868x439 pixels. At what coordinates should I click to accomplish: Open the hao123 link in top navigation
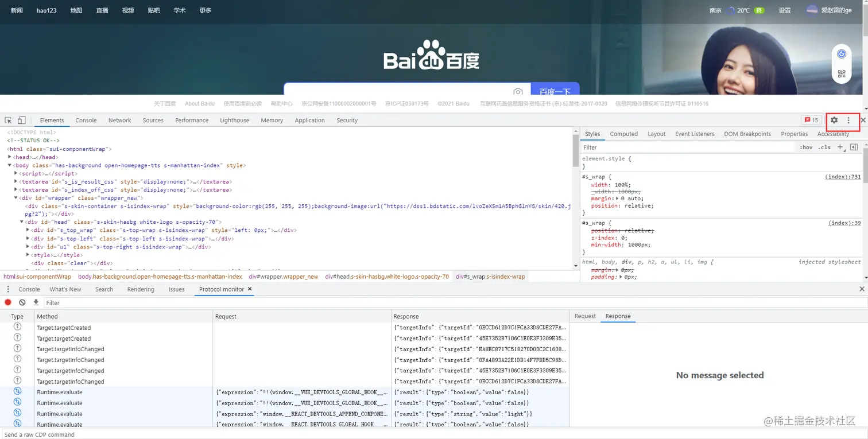click(x=46, y=10)
